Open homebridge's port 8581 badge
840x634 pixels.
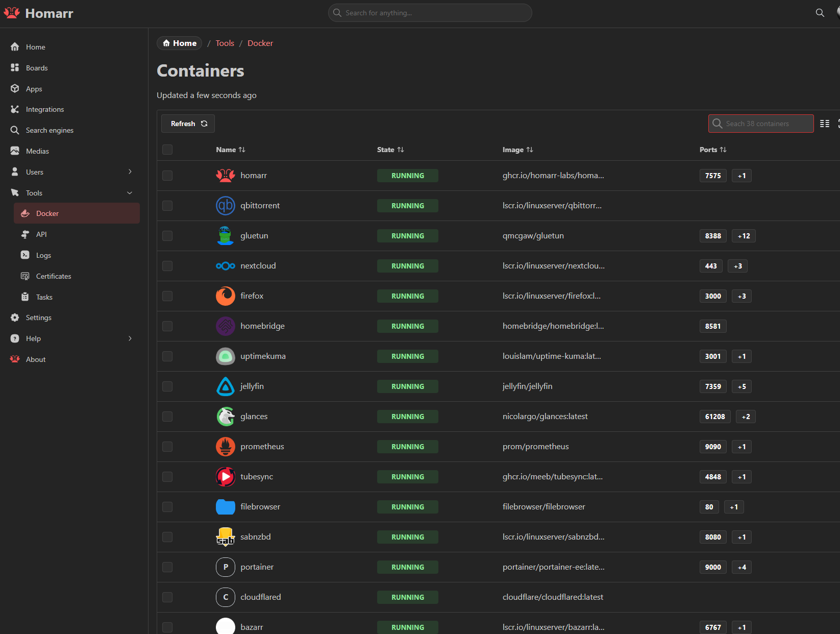713,326
